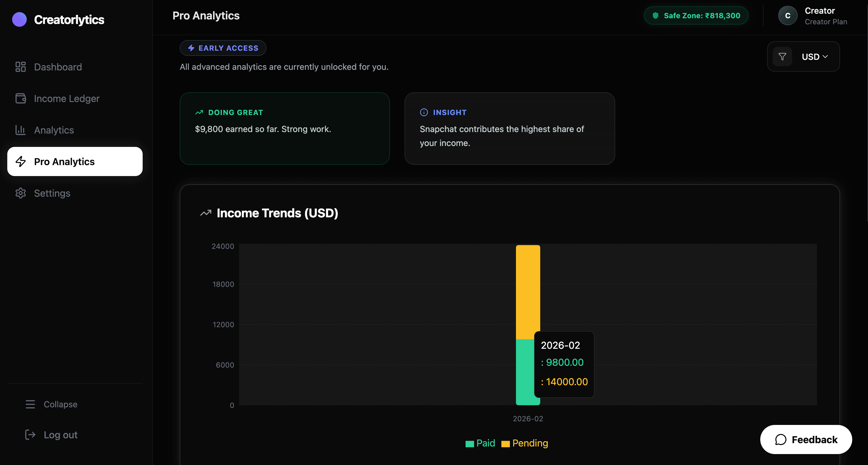Screen dimensions: 868x465
Task: Select the Dashboard icon in the sidebar
Action: pyautogui.click(x=20, y=67)
